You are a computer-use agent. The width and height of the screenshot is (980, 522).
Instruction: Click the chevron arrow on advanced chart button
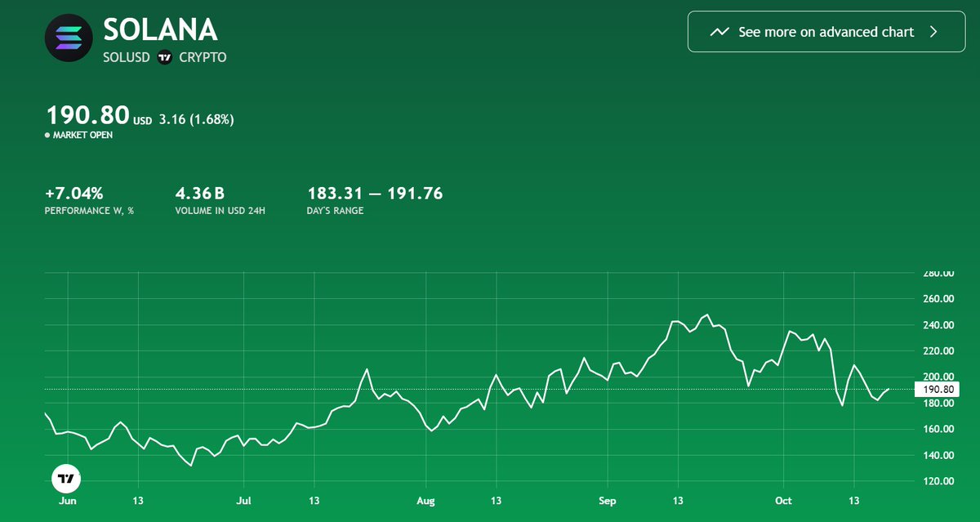click(934, 33)
